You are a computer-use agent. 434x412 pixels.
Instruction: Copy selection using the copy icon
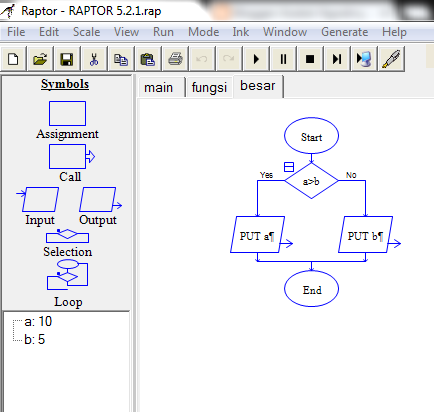coord(121,59)
